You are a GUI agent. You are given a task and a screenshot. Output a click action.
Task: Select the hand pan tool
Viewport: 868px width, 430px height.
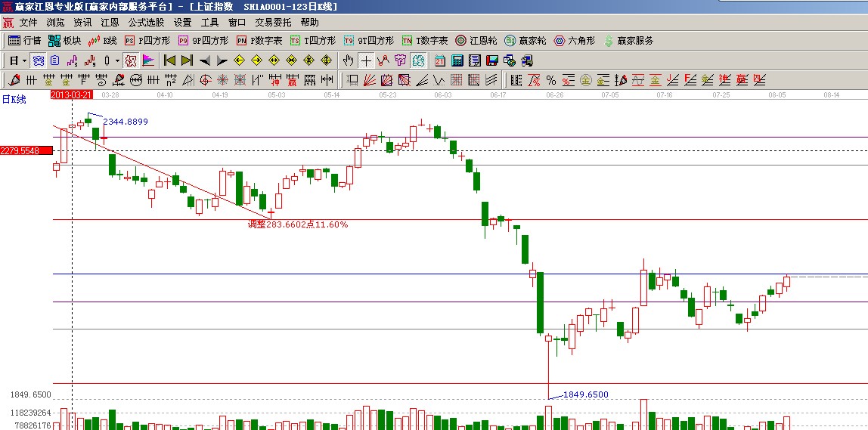(348, 60)
